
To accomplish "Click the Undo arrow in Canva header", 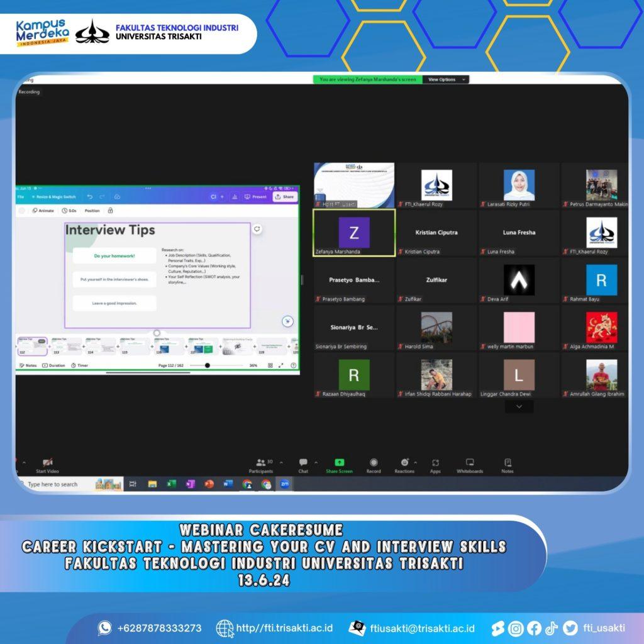I will [x=90, y=197].
